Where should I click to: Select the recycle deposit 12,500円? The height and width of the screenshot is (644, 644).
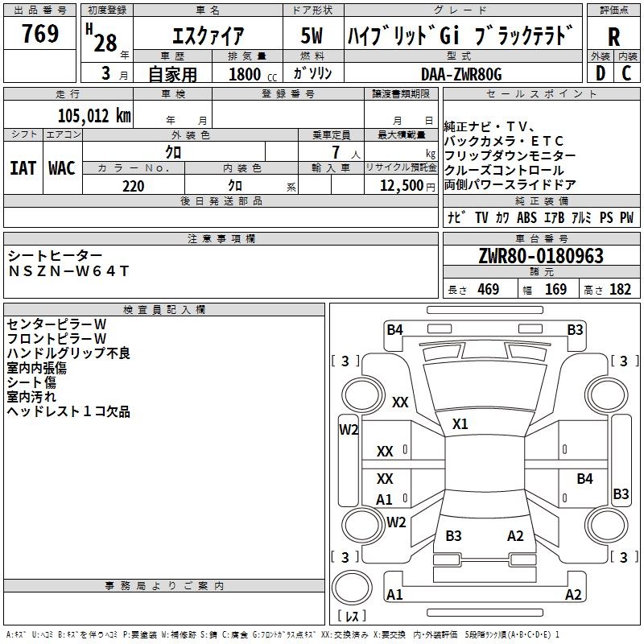407,186
